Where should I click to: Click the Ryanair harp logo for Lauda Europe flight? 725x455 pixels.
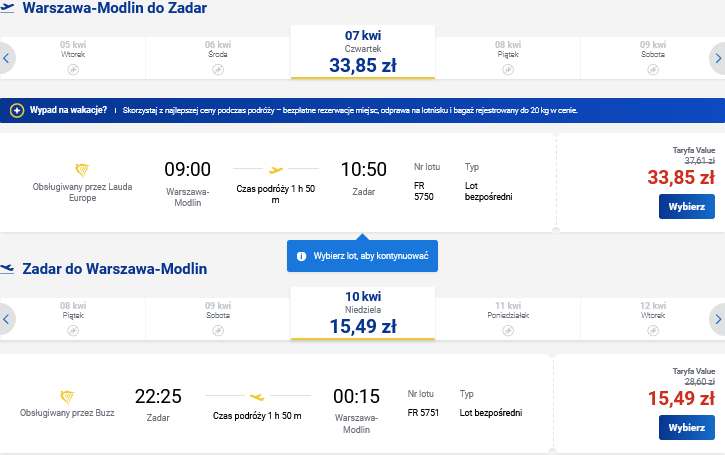pos(82,170)
